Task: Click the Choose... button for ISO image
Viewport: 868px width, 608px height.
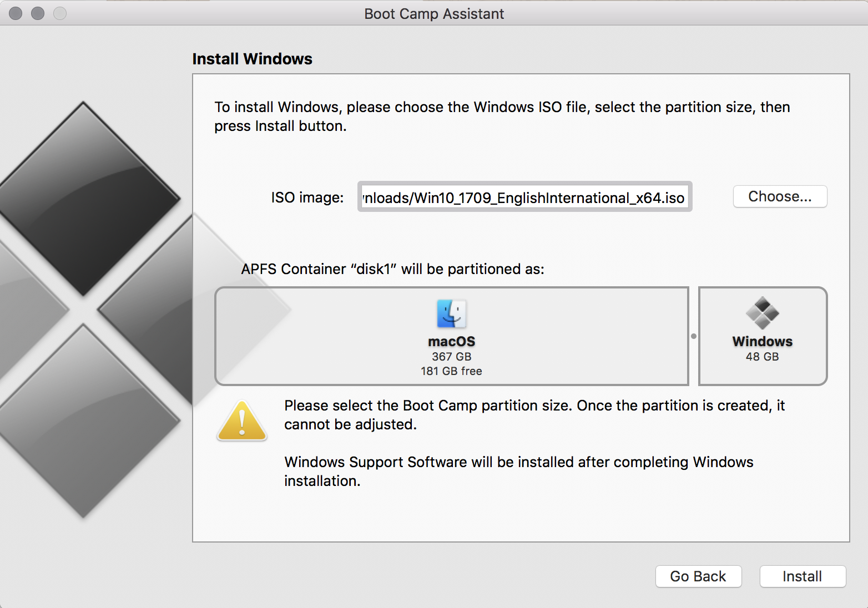Action: tap(780, 196)
